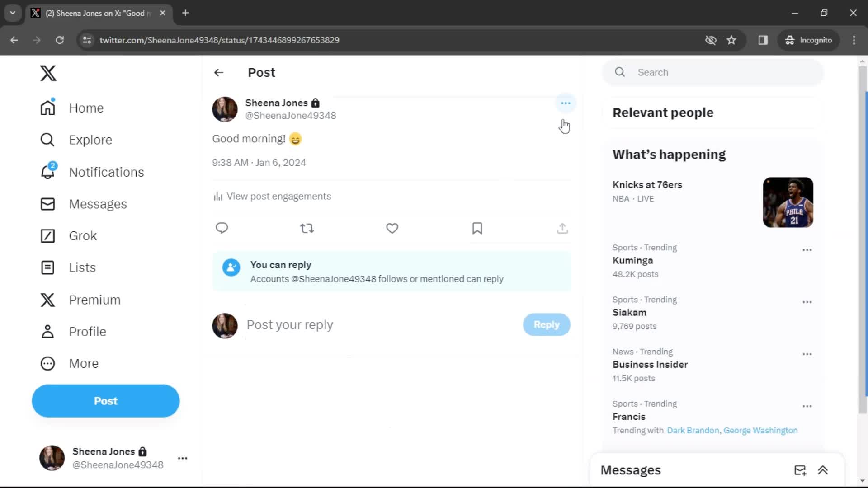Click post timestamp 9:38 AM Jan 6, 2024

pos(259,163)
